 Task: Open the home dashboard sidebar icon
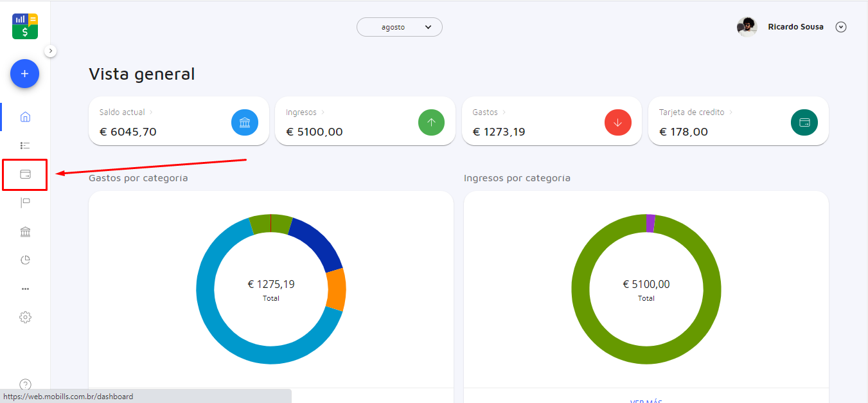(x=25, y=117)
